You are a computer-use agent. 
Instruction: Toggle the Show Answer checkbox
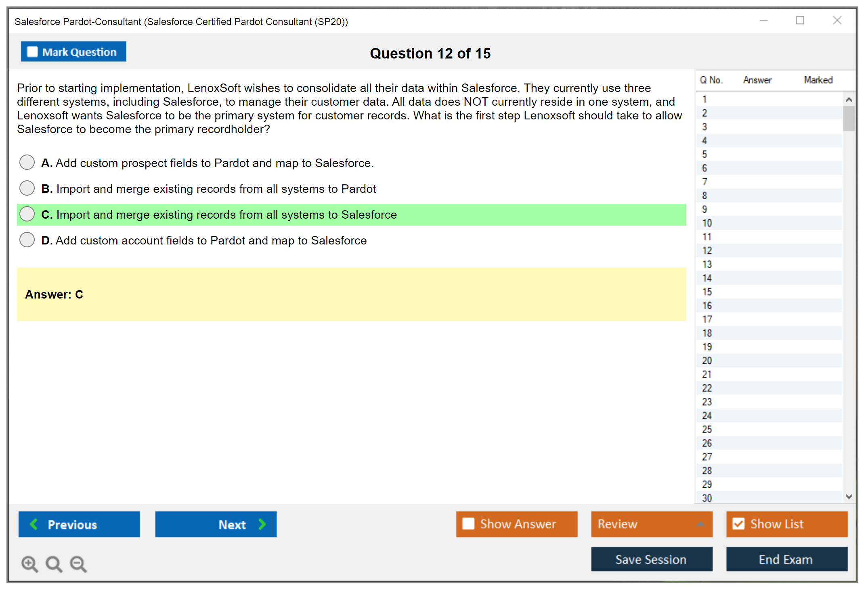pyautogui.click(x=468, y=524)
